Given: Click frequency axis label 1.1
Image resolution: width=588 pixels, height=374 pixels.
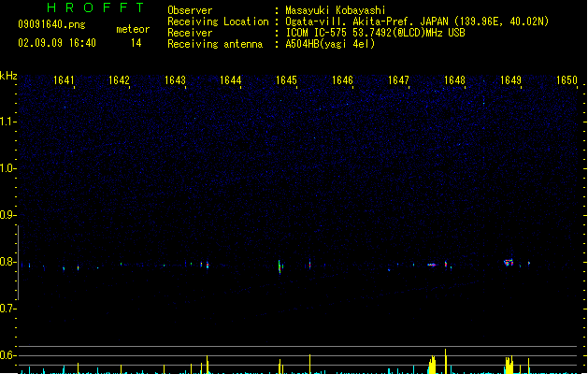Looking at the screenshot, I should click(x=7, y=122).
